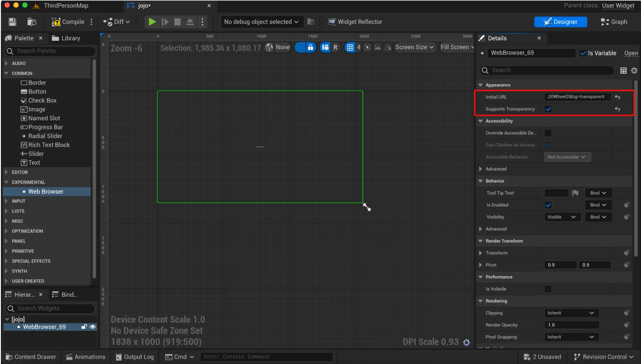Uncheck Supports Transparency checkbox

coord(548,109)
